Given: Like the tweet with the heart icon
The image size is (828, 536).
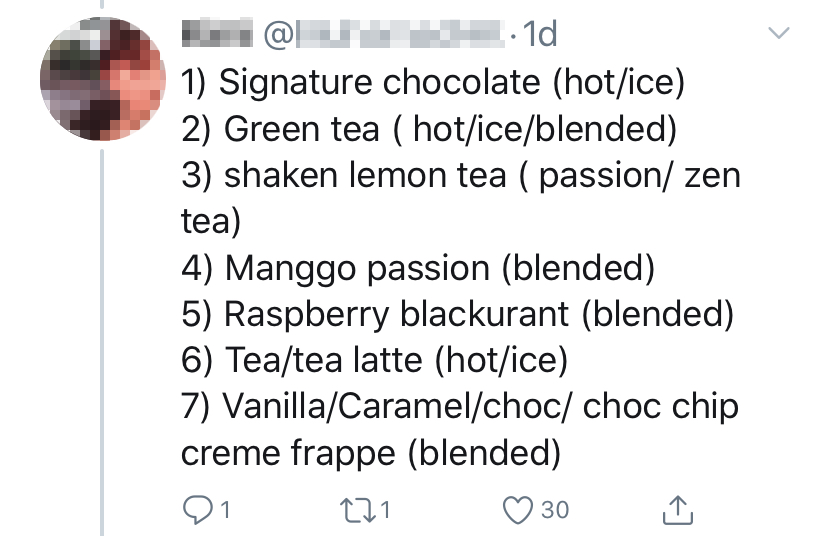Looking at the screenshot, I should click(x=518, y=510).
